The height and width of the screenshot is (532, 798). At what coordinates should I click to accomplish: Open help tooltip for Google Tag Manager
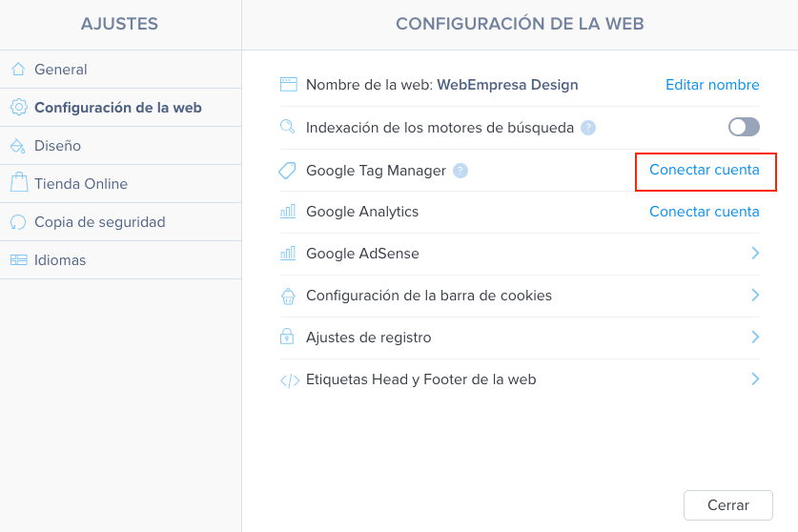460,171
